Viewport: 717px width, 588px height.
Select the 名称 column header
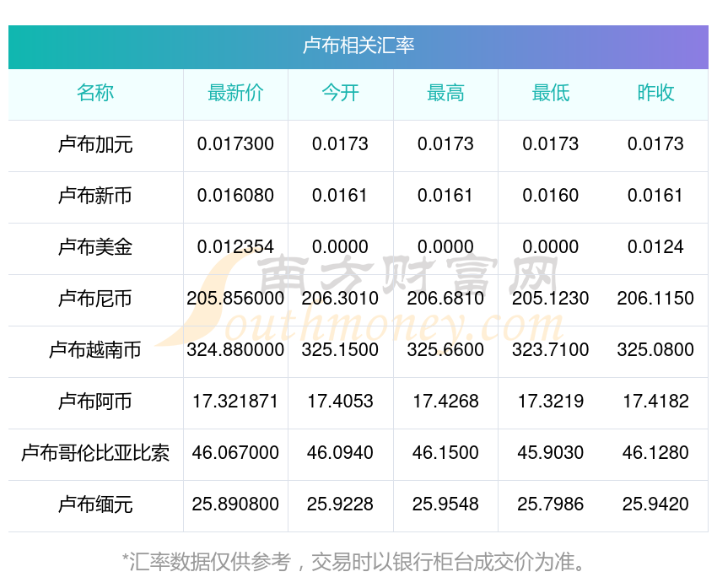95,94
